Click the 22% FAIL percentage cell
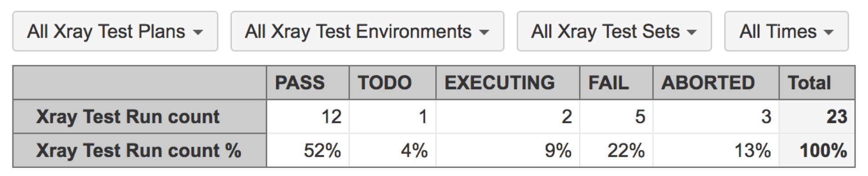Viewport: 868px width, 176px height. [617, 150]
